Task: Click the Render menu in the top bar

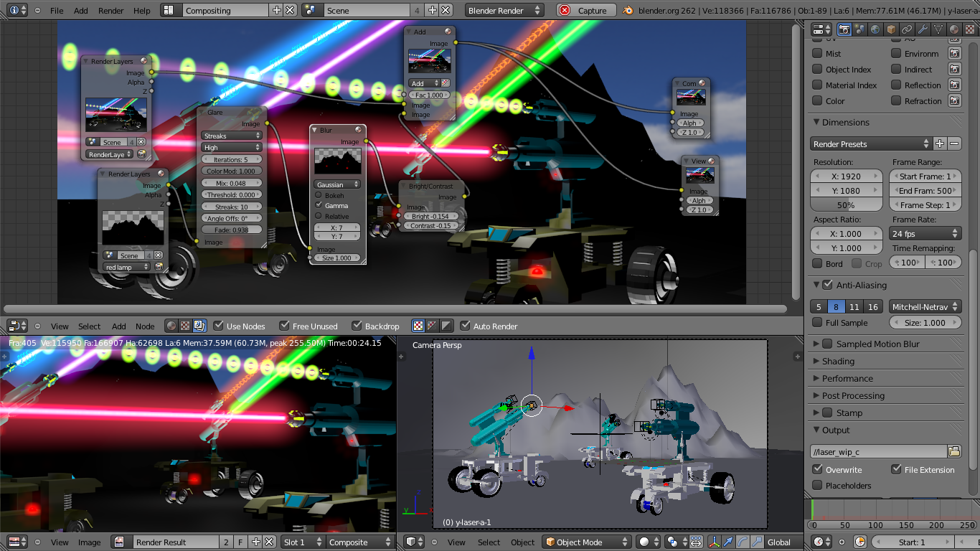Action: click(x=110, y=11)
